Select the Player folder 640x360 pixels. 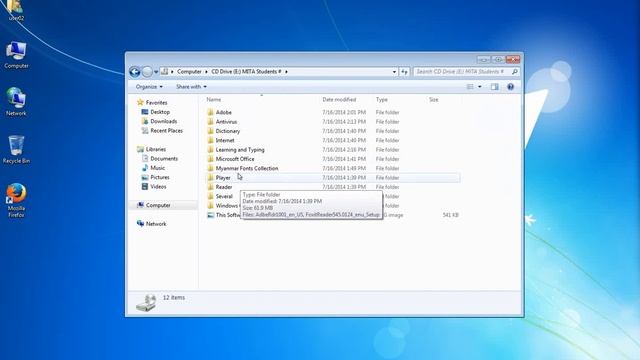click(x=223, y=178)
